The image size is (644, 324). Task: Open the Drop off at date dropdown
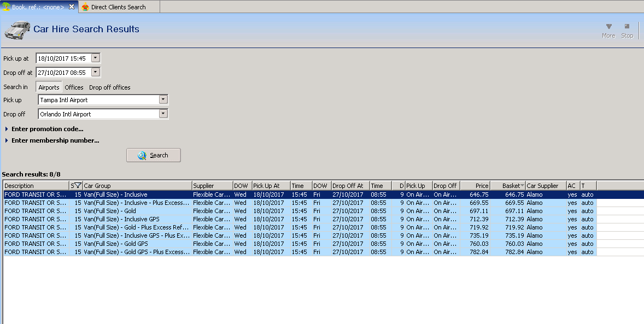point(96,72)
